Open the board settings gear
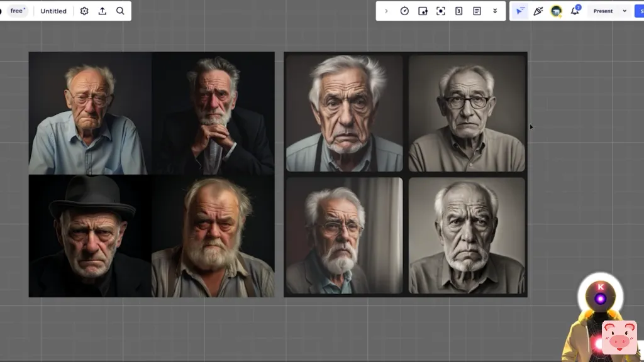Image resolution: width=644 pixels, height=362 pixels. [x=84, y=11]
